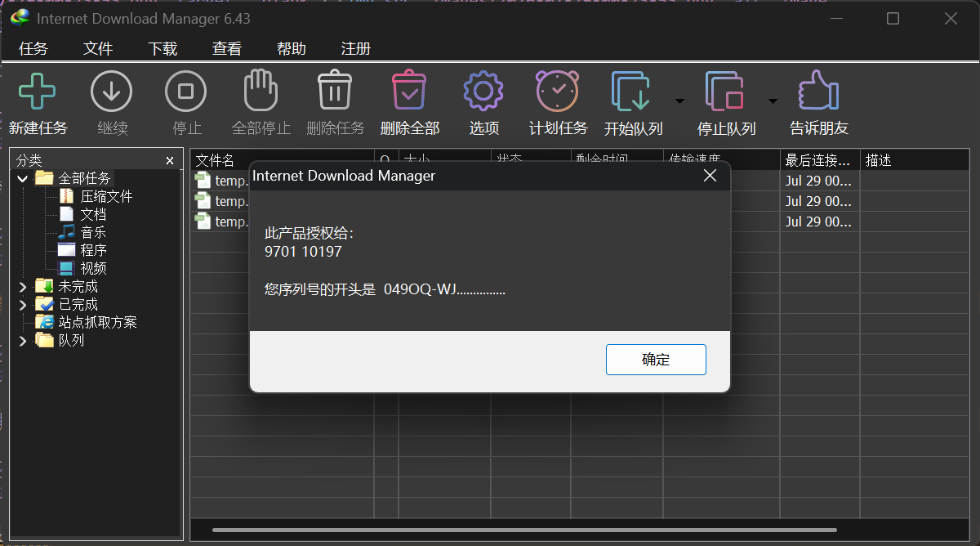Select 未完成 category
Image resolution: width=980 pixels, height=546 pixels.
click(x=78, y=286)
